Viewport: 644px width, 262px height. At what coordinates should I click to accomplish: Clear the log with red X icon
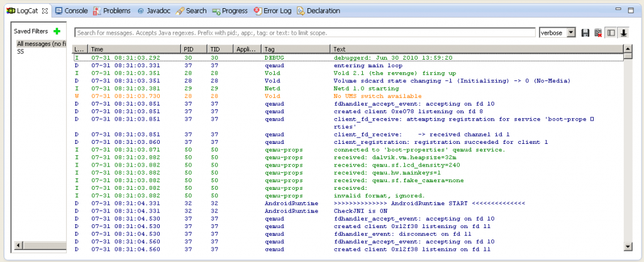click(598, 33)
